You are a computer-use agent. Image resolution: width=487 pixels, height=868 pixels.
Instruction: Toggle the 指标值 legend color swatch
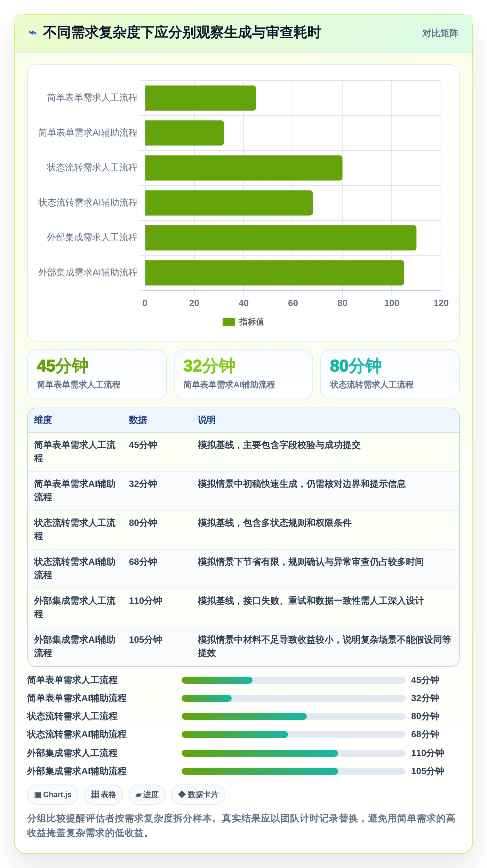click(229, 322)
